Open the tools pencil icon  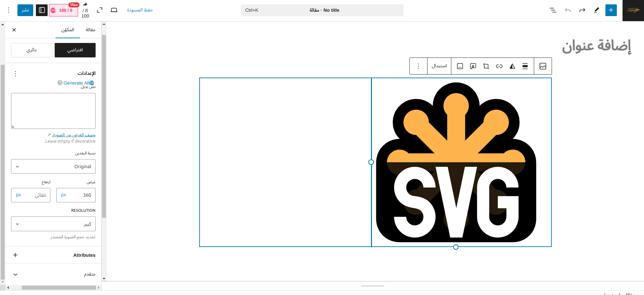(x=597, y=10)
